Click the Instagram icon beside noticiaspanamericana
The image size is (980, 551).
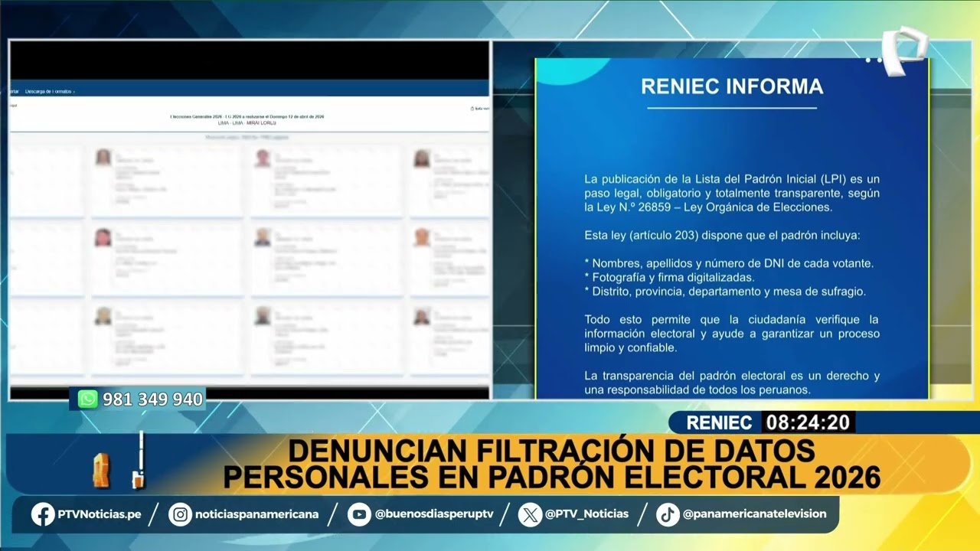(181, 514)
